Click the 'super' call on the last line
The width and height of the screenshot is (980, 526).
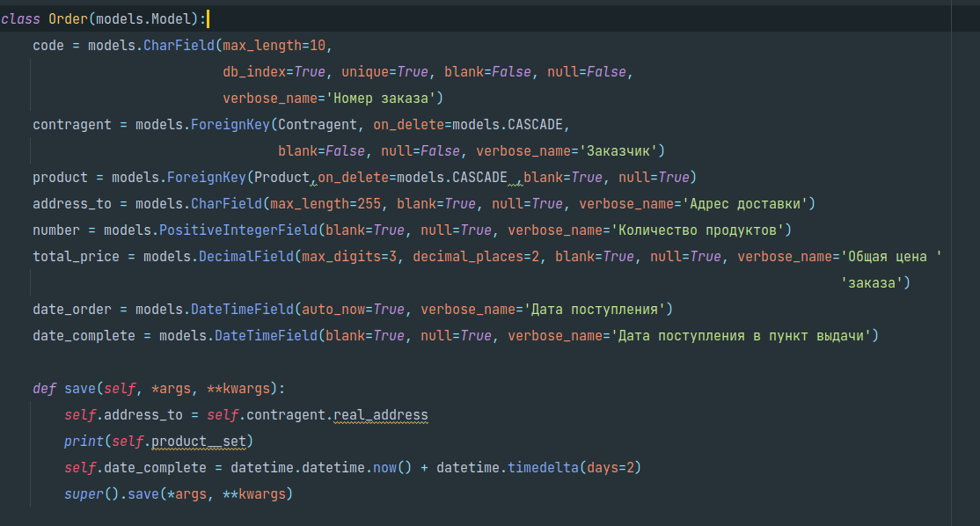tap(84, 494)
